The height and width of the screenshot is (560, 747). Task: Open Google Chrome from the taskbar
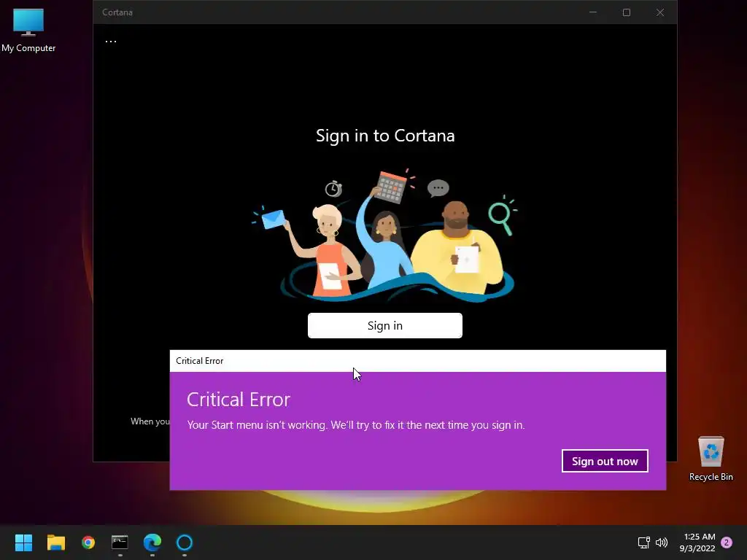[88, 542]
